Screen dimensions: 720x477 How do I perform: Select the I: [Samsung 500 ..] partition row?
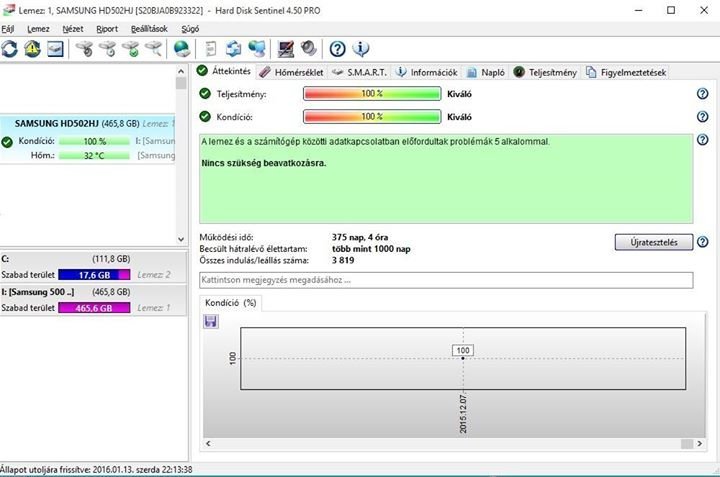click(x=94, y=300)
